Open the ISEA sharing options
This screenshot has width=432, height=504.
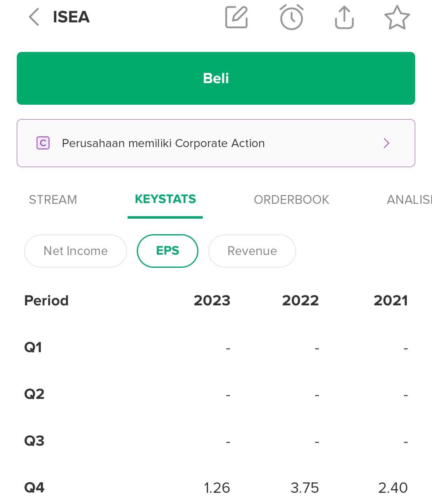click(344, 18)
